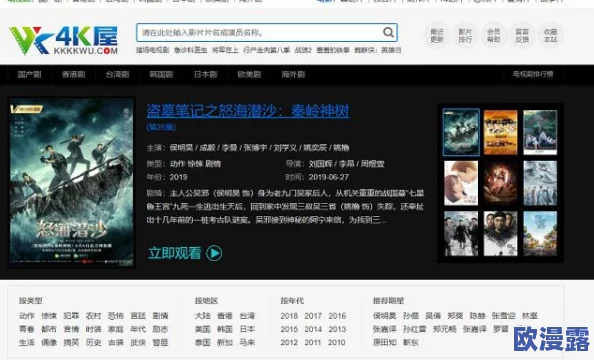
Task: Open the 国产剧 navigation tab
Action: tap(29, 75)
